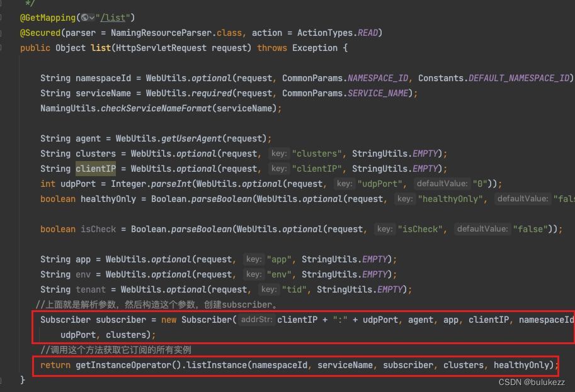
Task: Click the list method name in its signature
Action: 101,48
